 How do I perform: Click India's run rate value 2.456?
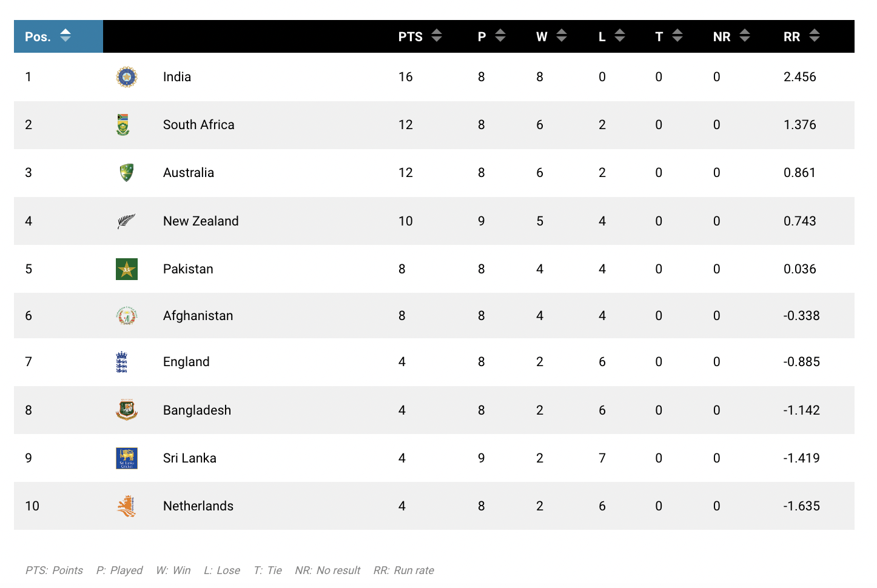click(x=800, y=76)
